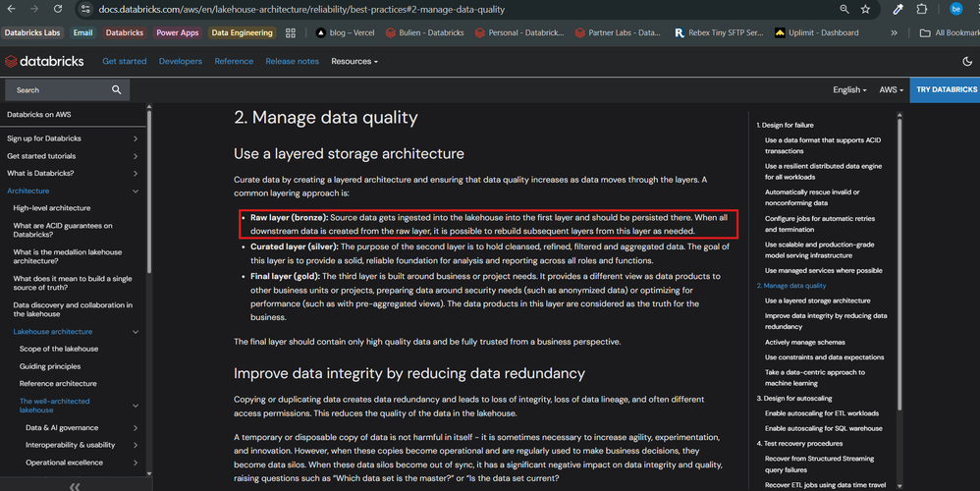Open the bookmark tab groups grid icon
This screenshot has width=980, height=491.
coord(291,32)
